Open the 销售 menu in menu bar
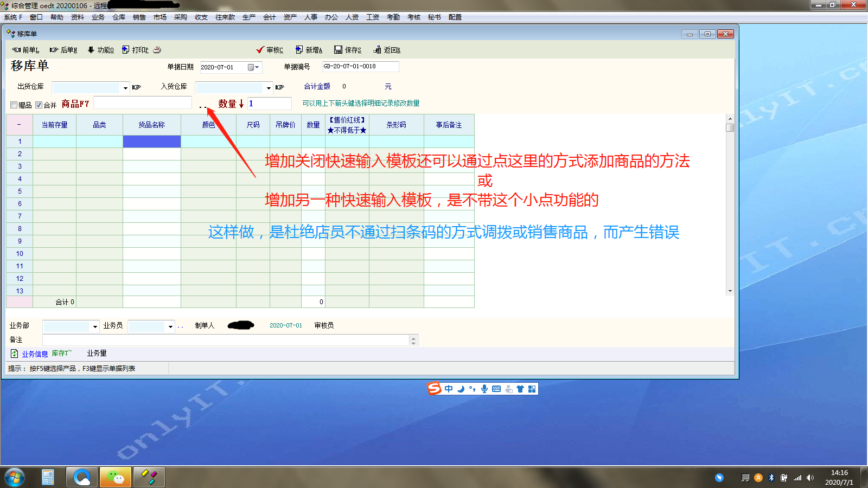 [x=139, y=17]
